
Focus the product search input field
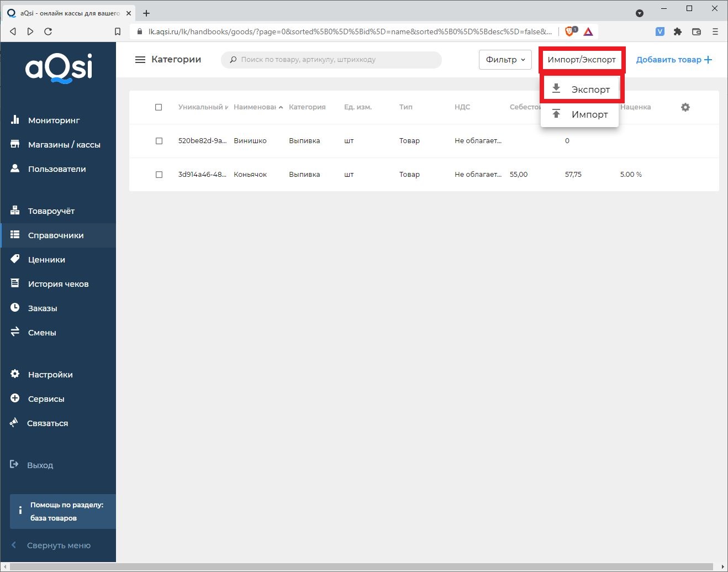[x=337, y=60]
